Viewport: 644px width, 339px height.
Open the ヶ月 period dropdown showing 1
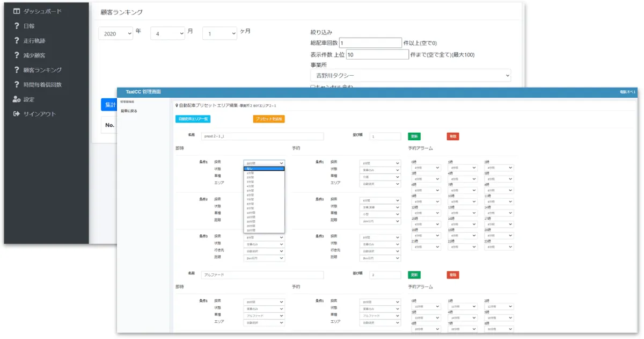point(219,33)
